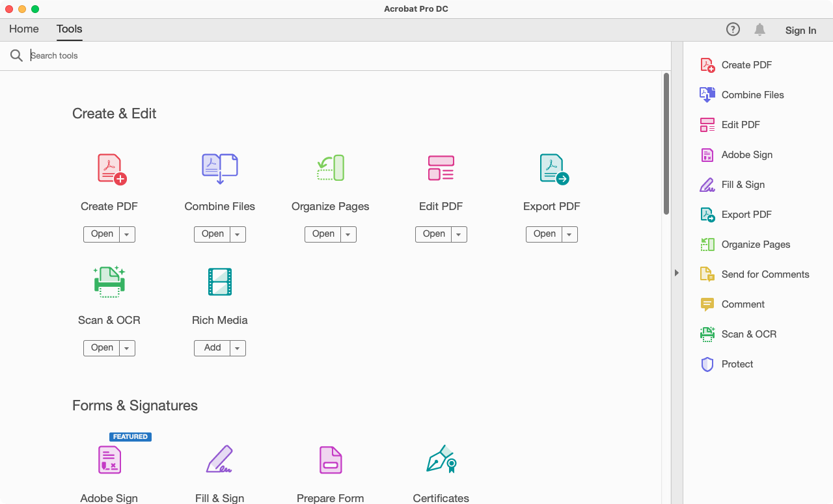833x504 pixels.
Task: Click the Scan & OCR icon in main grid
Action: point(109,282)
